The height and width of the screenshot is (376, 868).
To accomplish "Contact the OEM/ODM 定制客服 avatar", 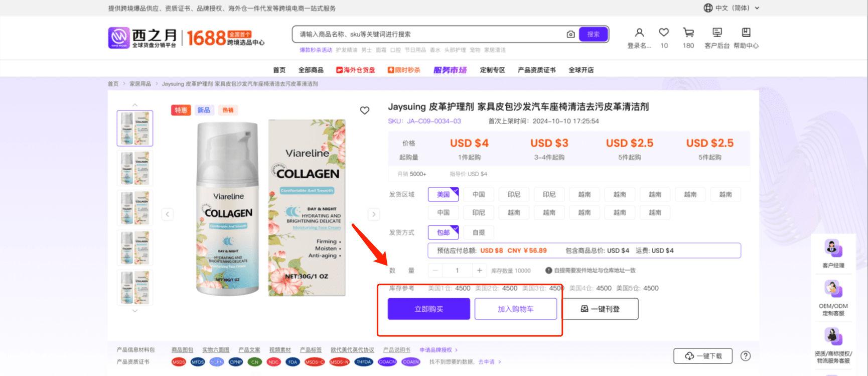I will 833,289.
